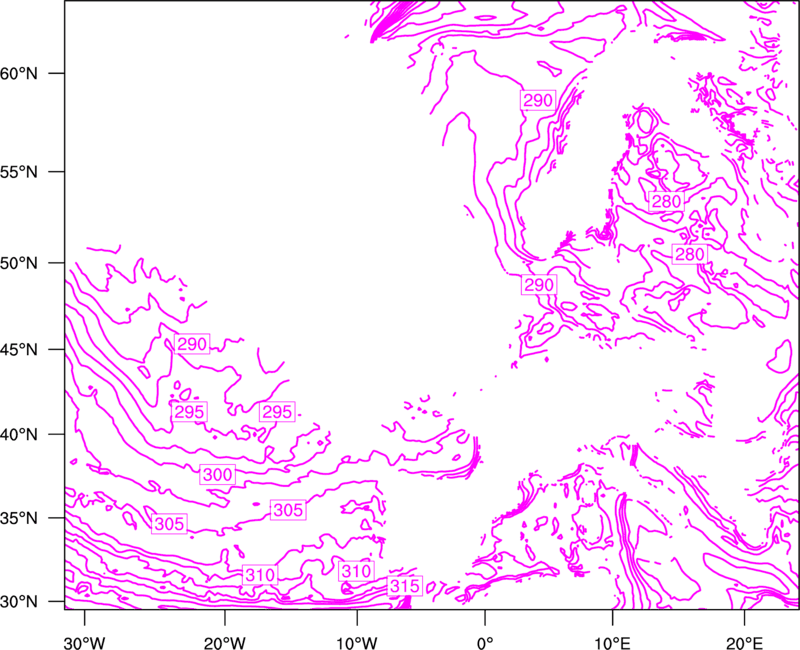Viewport: 800px width, 650px height.
Task: Click the 305 contour label near 35°N axis
Action: (x=169, y=523)
